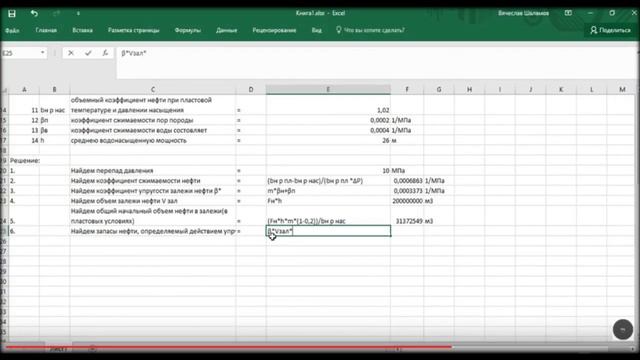Select column C header
Viewport: 640px width, 360px height.
coord(153,89)
